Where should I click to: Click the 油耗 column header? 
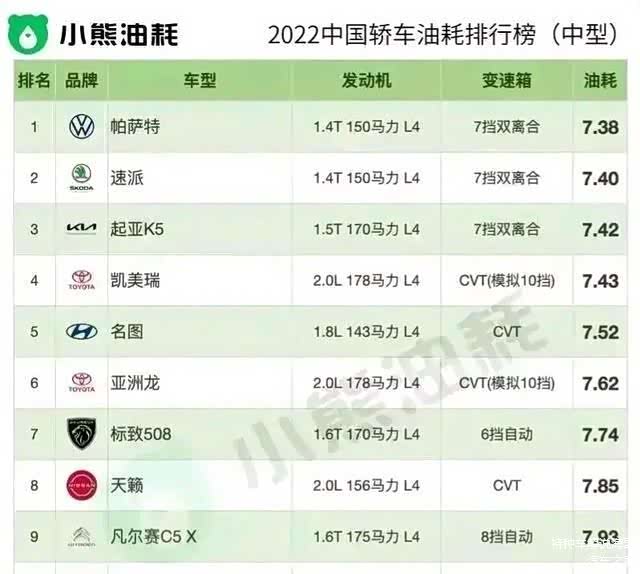click(x=600, y=81)
